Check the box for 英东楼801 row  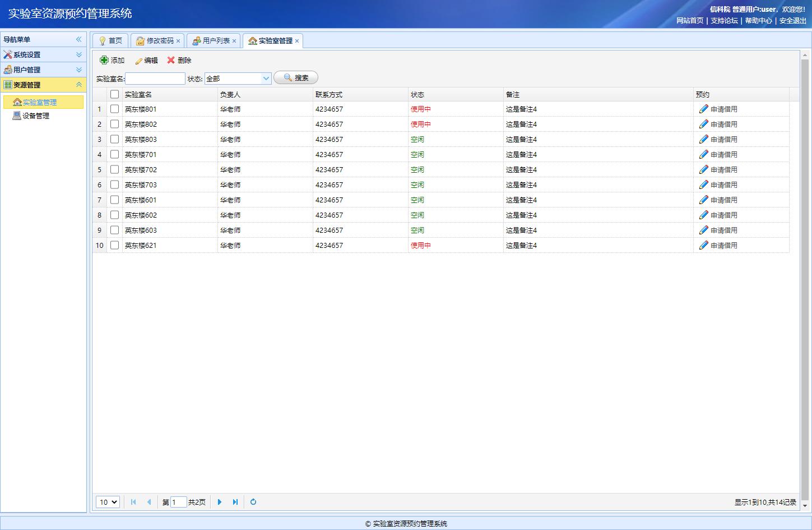coord(115,109)
